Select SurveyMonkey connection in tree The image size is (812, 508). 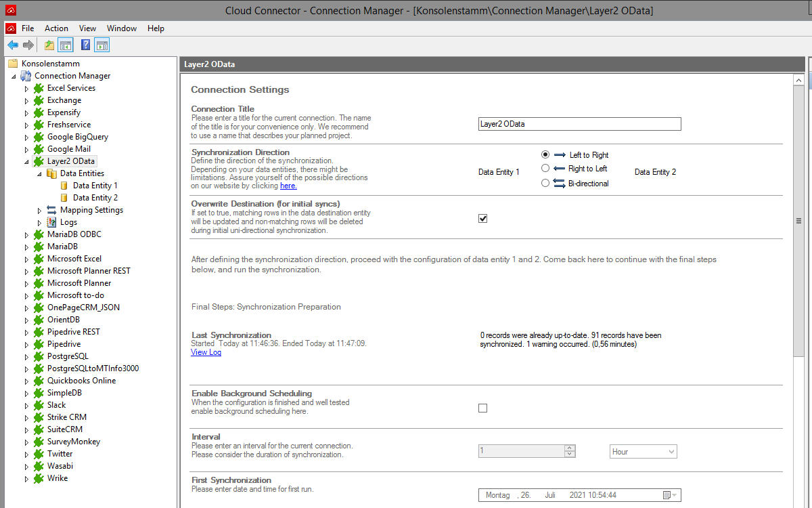pos(74,442)
